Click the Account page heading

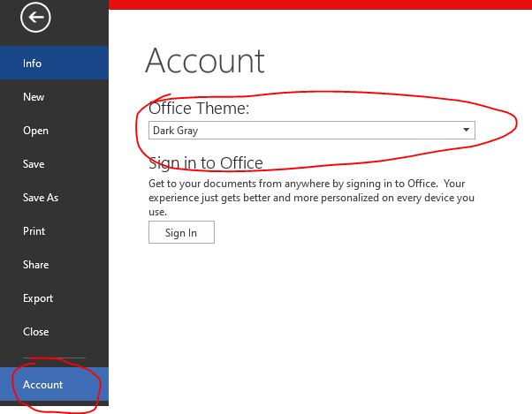click(205, 61)
